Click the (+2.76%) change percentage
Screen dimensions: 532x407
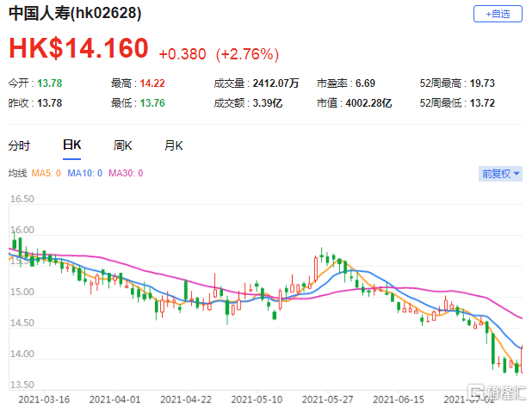coord(247,54)
